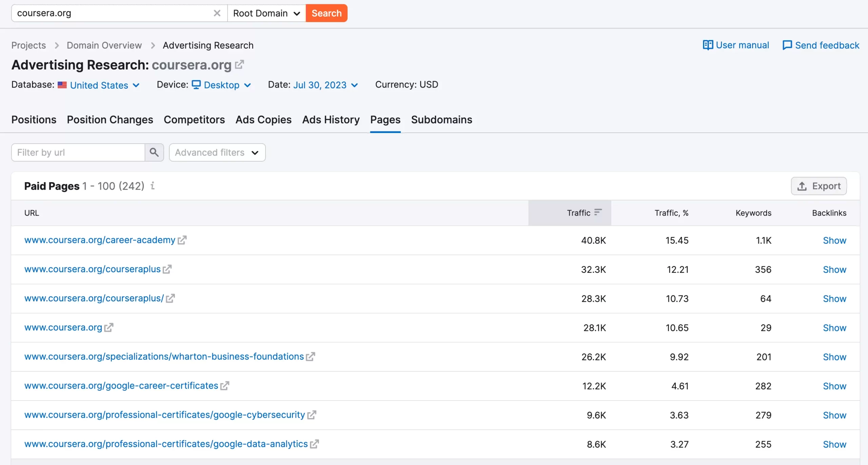Screen dimensions: 868x465
Task: Click the 40.8K traffic value
Action: [593, 241]
